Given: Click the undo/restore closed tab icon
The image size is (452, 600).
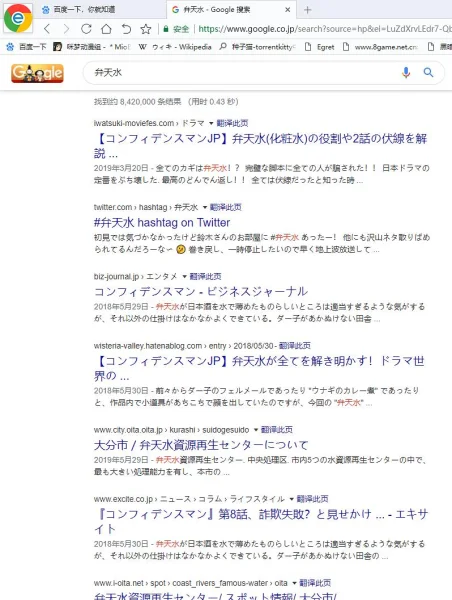Looking at the screenshot, I should click(x=126, y=29).
